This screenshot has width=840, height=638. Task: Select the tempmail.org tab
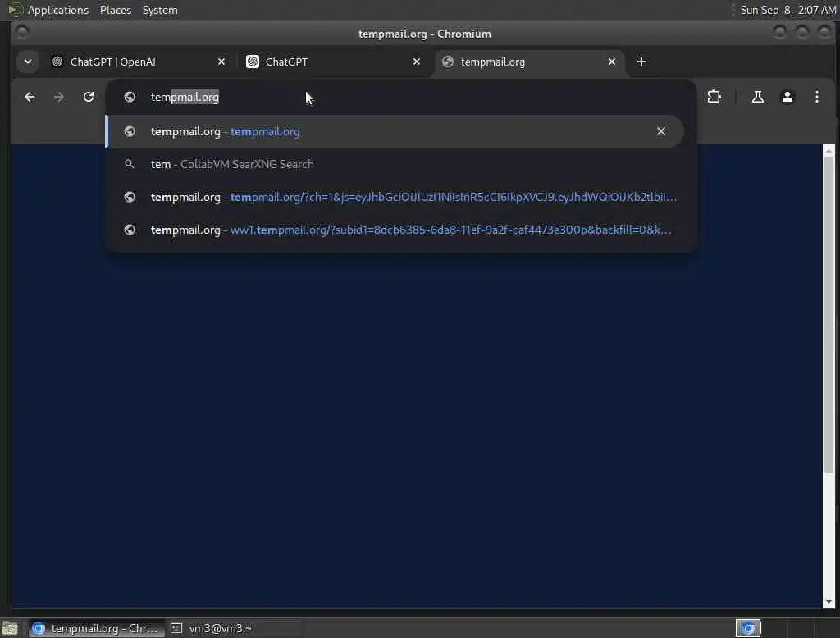click(x=528, y=62)
